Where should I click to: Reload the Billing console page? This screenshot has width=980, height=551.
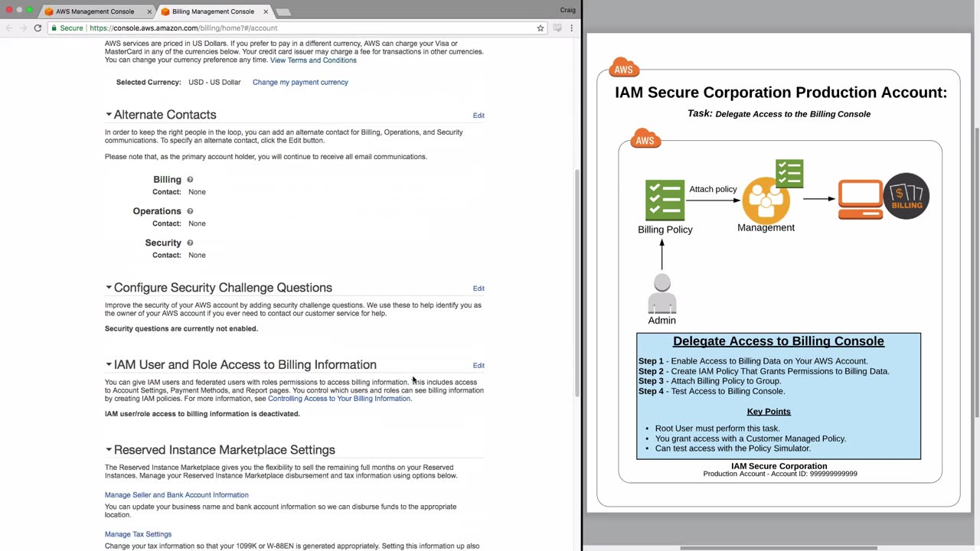point(38,28)
